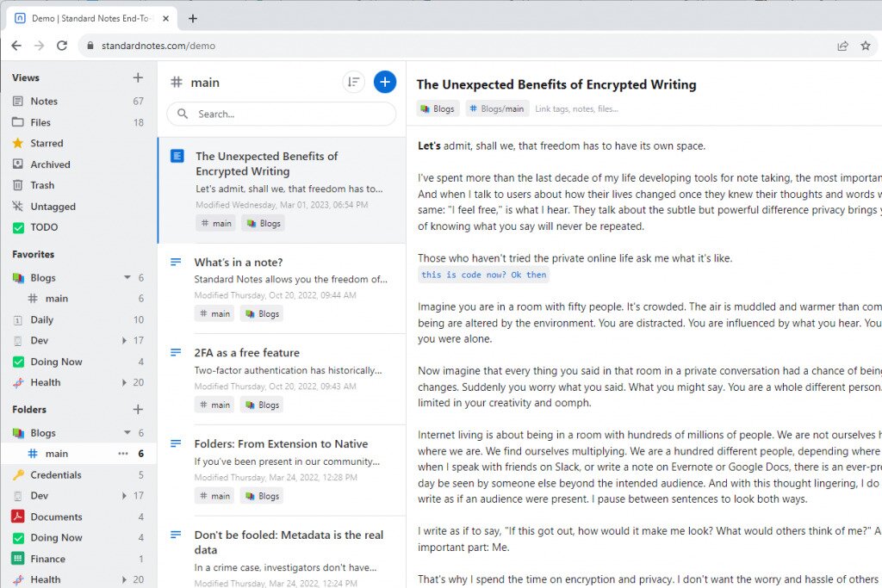Open the Trash view
882x588 pixels.
click(x=38, y=185)
